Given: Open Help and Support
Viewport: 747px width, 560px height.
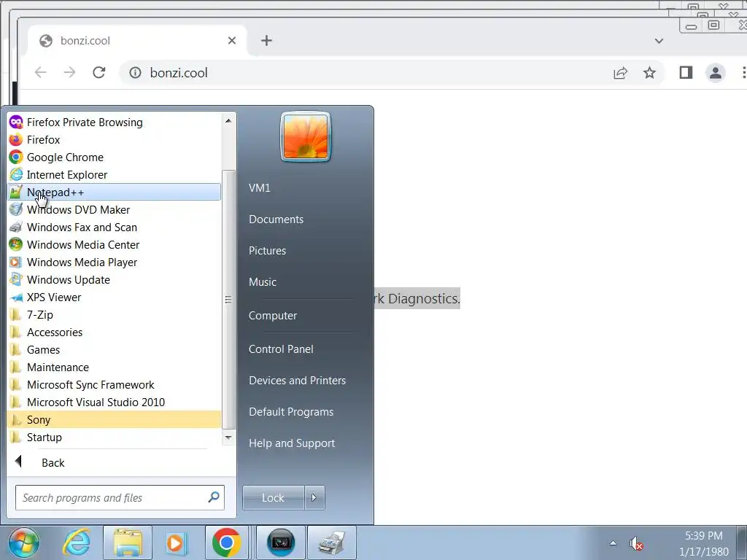Looking at the screenshot, I should click(x=292, y=443).
